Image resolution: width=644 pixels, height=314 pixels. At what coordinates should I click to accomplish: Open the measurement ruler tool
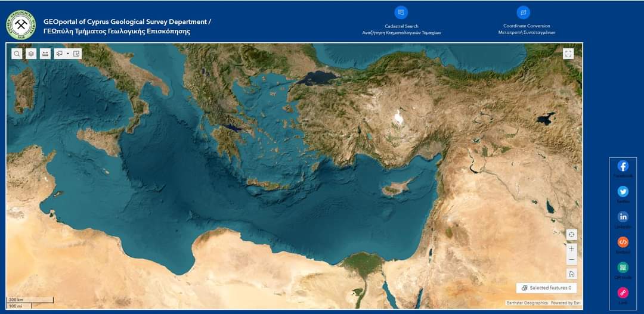45,54
